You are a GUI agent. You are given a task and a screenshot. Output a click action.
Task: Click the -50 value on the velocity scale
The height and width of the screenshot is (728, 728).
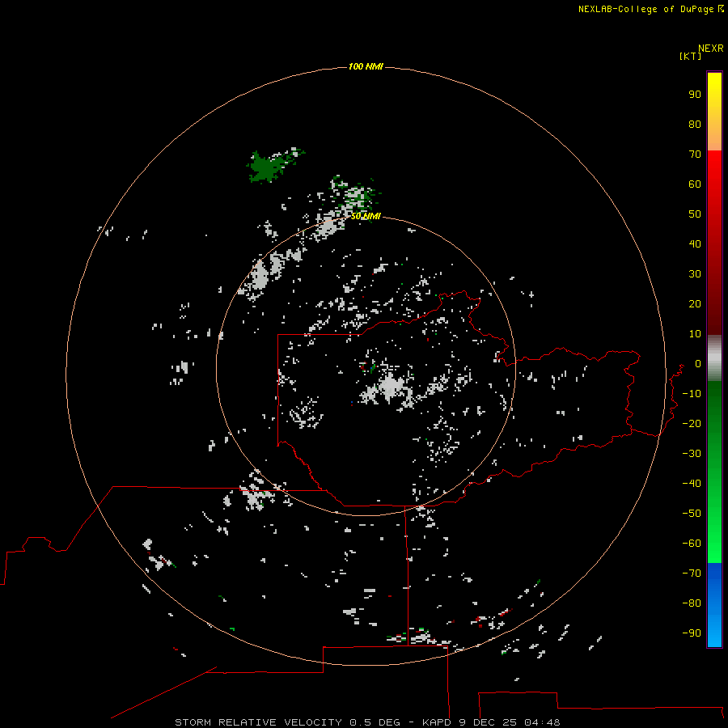tap(692, 513)
